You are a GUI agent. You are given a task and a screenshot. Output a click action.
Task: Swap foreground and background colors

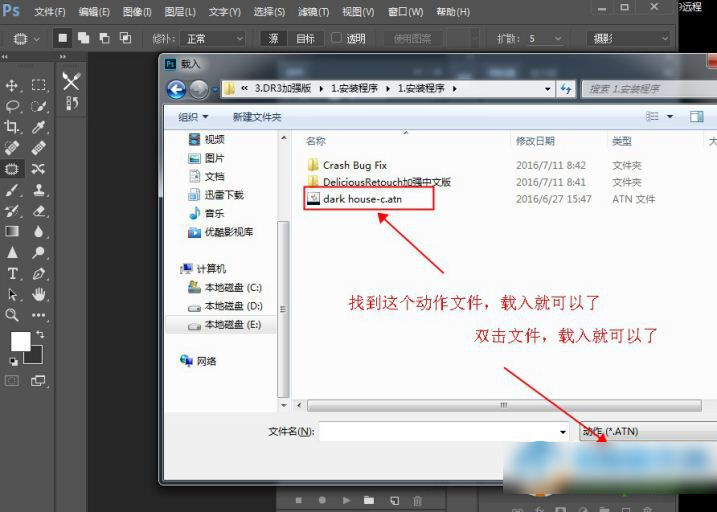click(40, 335)
